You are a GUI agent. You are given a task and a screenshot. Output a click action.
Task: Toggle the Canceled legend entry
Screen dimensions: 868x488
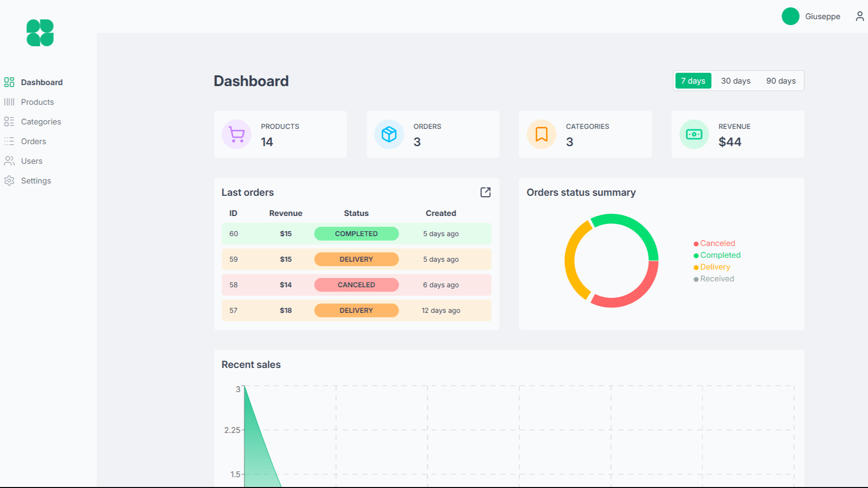click(x=714, y=243)
